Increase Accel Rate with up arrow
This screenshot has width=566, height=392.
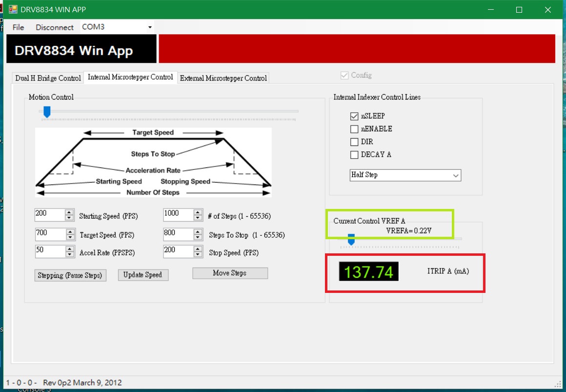(70, 248)
